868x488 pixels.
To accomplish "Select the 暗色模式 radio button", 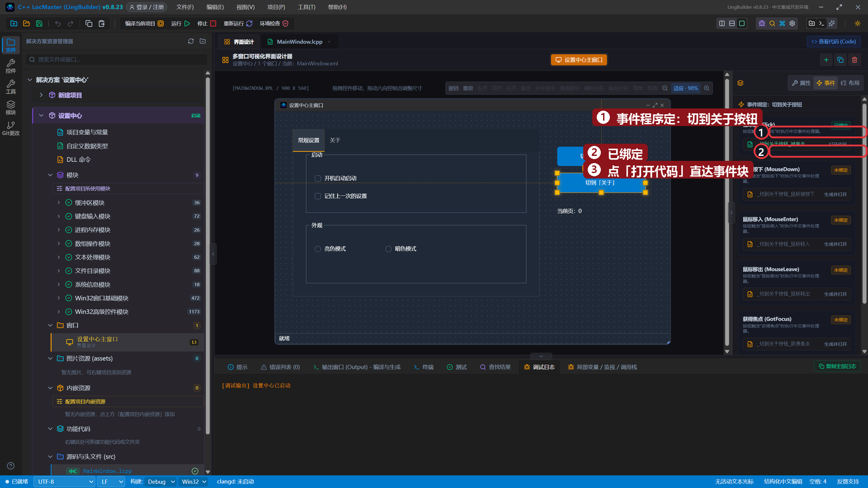I will (388, 249).
